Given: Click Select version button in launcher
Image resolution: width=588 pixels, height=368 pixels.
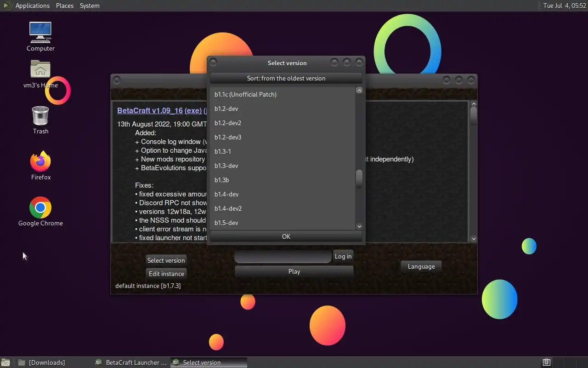Looking at the screenshot, I should [x=166, y=260].
